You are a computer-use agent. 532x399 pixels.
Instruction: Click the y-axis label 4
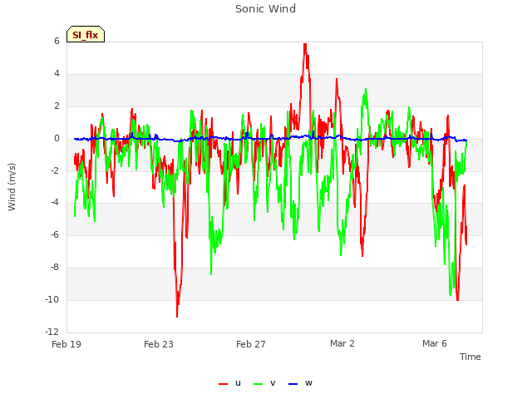(57, 74)
